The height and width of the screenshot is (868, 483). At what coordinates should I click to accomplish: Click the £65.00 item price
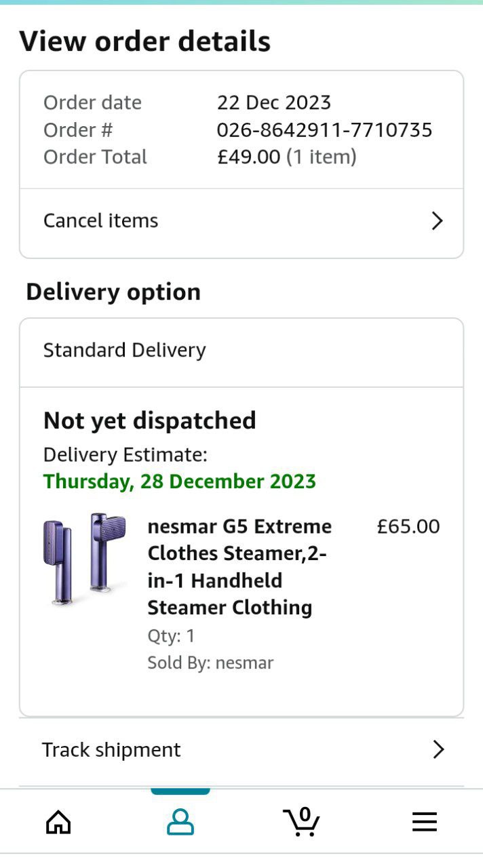pyautogui.click(x=408, y=526)
